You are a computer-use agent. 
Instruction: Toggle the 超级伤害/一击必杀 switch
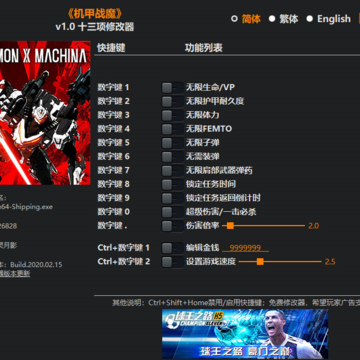point(172,212)
